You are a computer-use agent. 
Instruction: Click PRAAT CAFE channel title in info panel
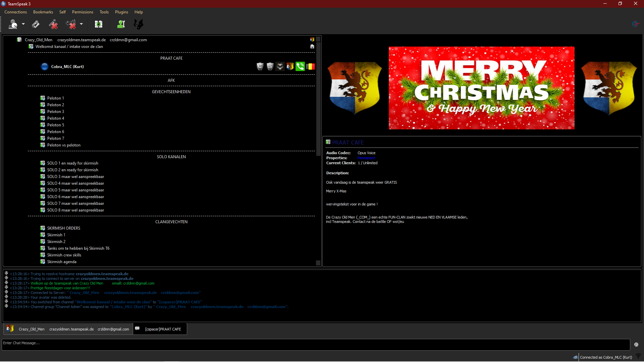[x=348, y=143]
